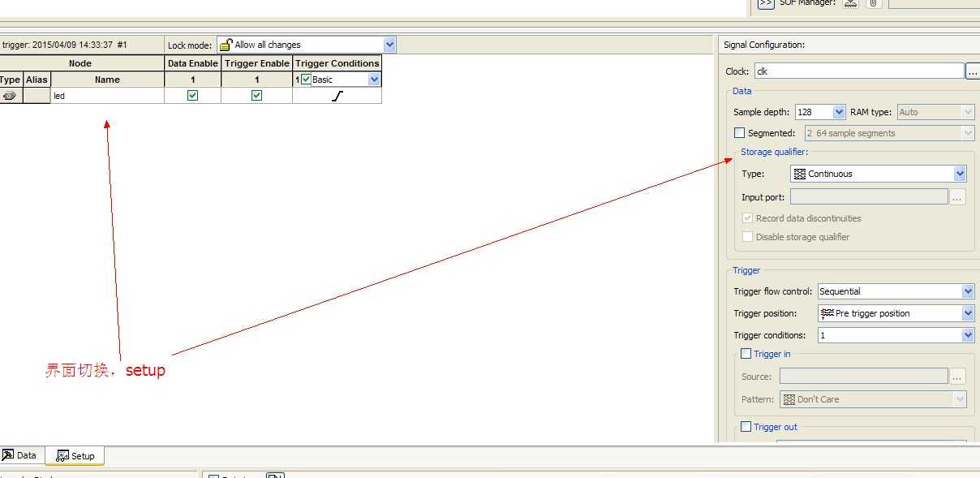Viewport: 980px width, 478px height.
Task: Click the trigger timestamp 2015/04/09 label
Action: [x=64, y=45]
